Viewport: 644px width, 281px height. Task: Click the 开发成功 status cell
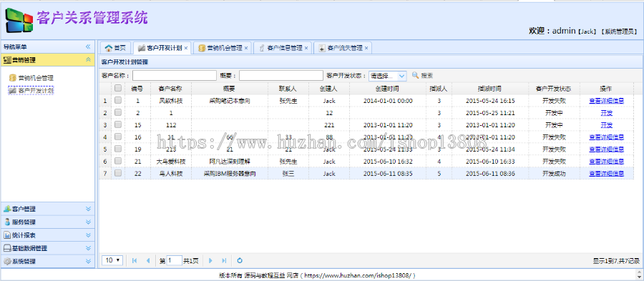pos(554,174)
